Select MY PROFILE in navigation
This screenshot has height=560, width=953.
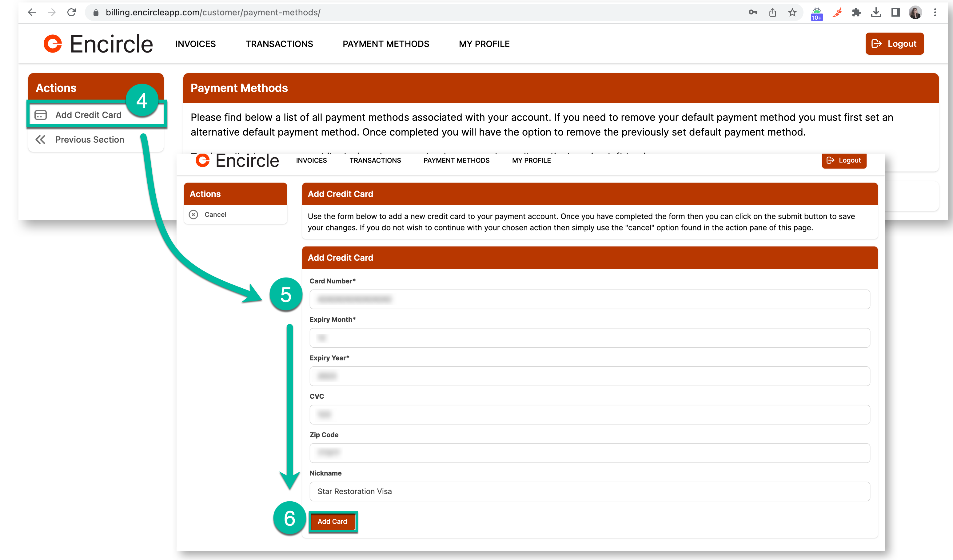coord(484,43)
